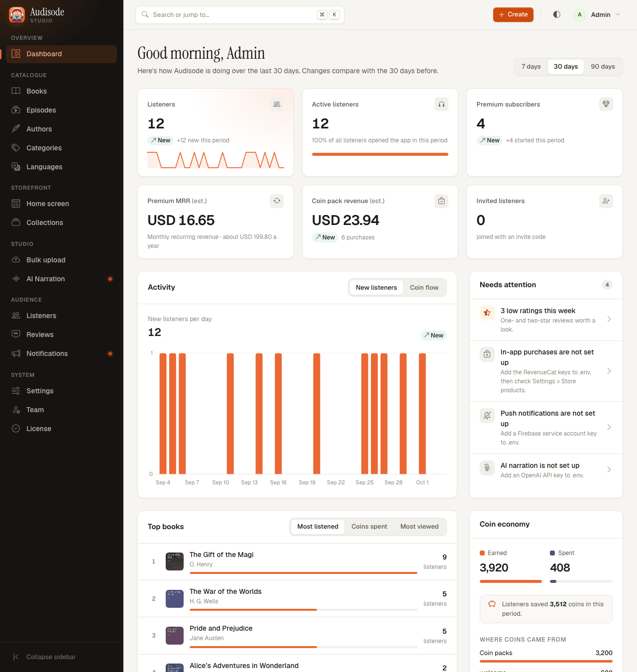The height and width of the screenshot is (672, 637).
Task: Open Episodes via its sidebar icon
Action: 16,110
